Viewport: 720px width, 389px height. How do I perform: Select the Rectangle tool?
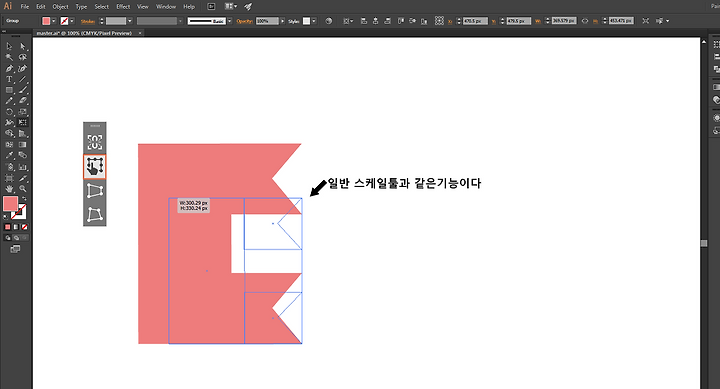point(9,90)
